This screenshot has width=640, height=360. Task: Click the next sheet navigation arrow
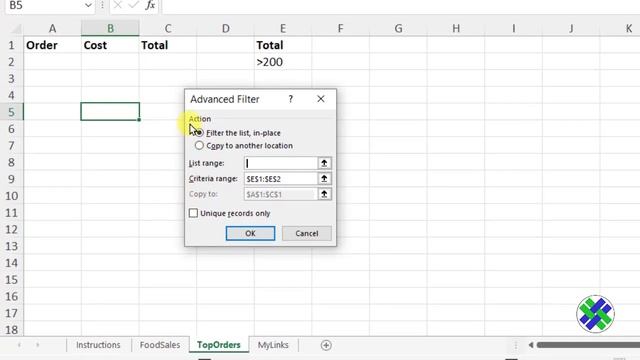click(x=38, y=345)
